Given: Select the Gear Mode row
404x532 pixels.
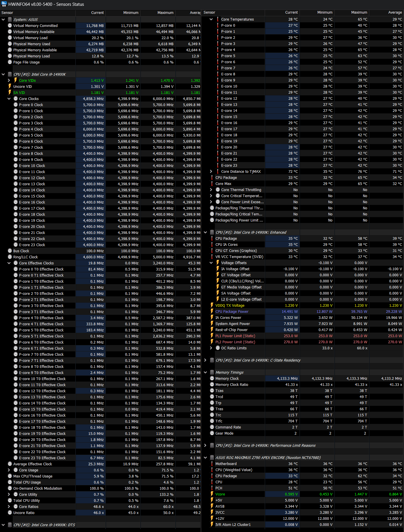Looking at the screenshot, I should [x=303, y=433].
